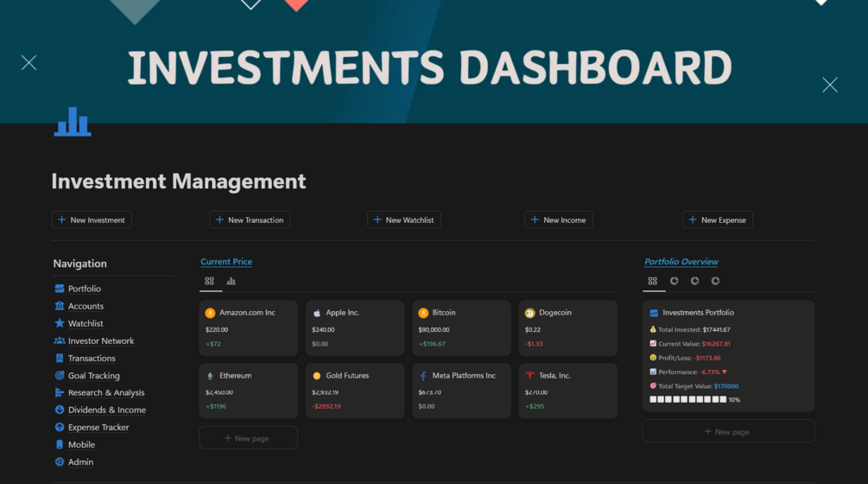Viewport: 868px width, 484px height.
Task: Click the Goal Tracking target icon
Action: [60, 375]
